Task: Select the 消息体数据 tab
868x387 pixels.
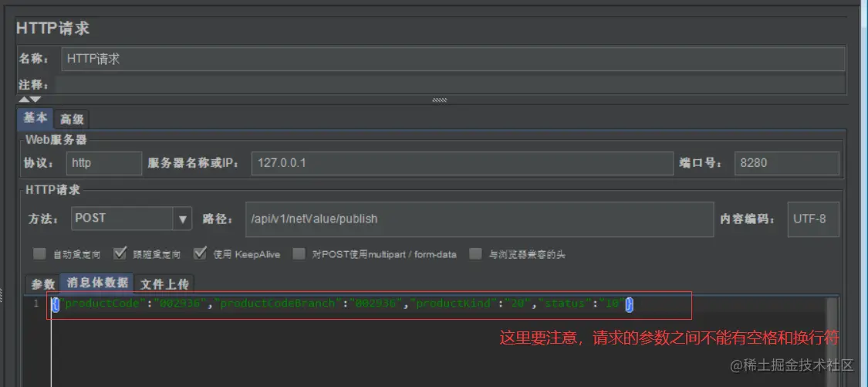Action: coord(97,283)
